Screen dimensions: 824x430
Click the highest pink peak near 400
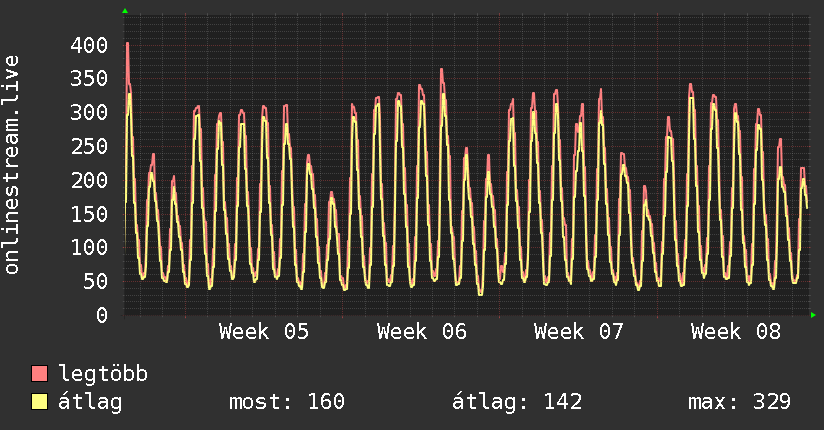point(127,46)
